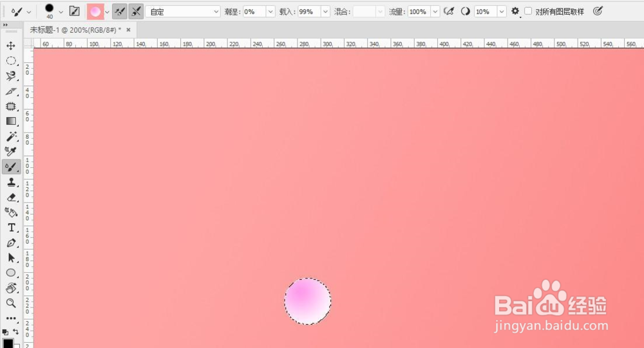Open the Mixer Brush tool preset picker
The width and height of the screenshot is (644, 348).
[20, 12]
